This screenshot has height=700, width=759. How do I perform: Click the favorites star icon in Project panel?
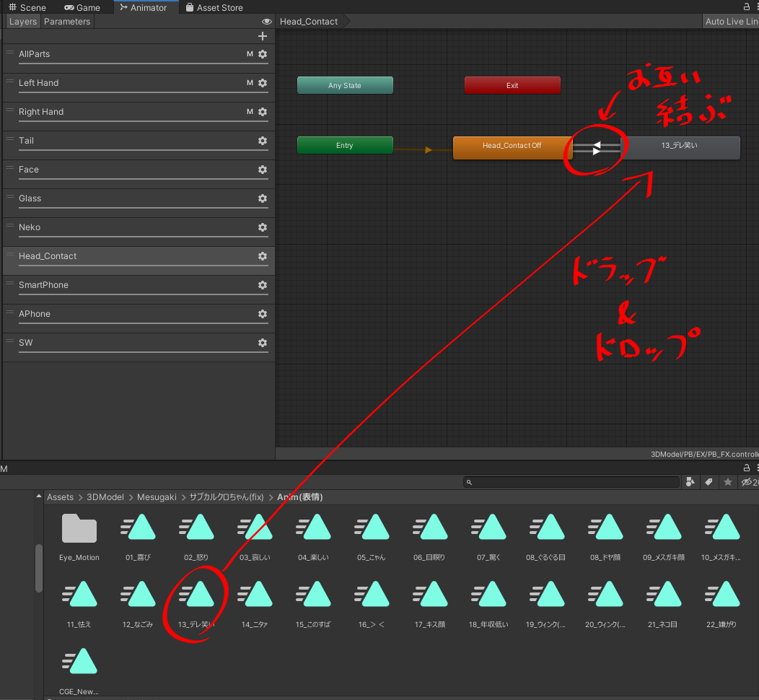(x=728, y=482)
